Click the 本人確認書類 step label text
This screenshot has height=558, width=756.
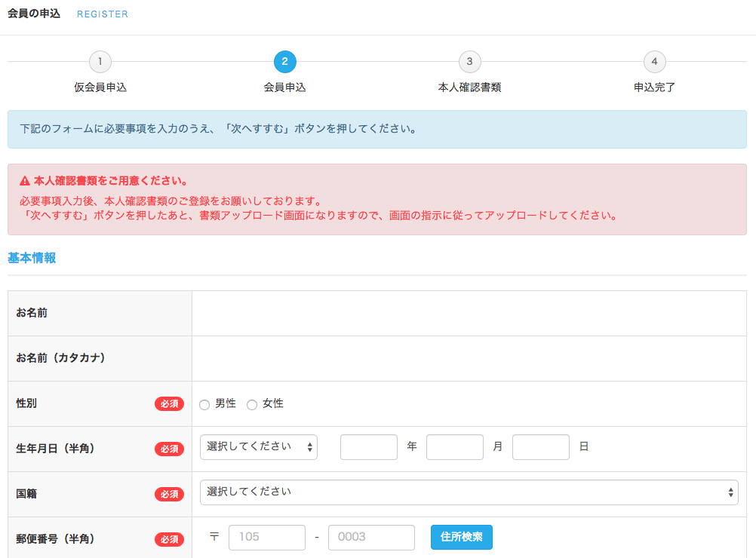point(469,87)
